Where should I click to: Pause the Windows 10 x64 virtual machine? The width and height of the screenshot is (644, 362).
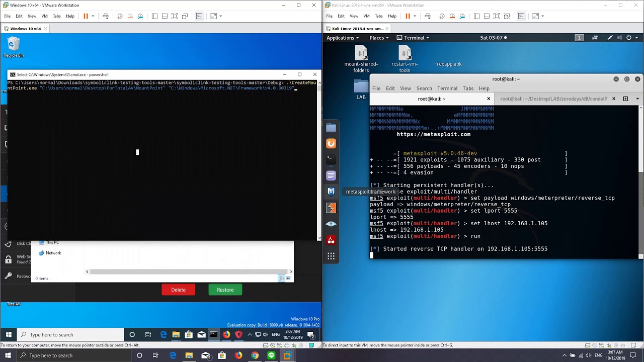(86, 16)
